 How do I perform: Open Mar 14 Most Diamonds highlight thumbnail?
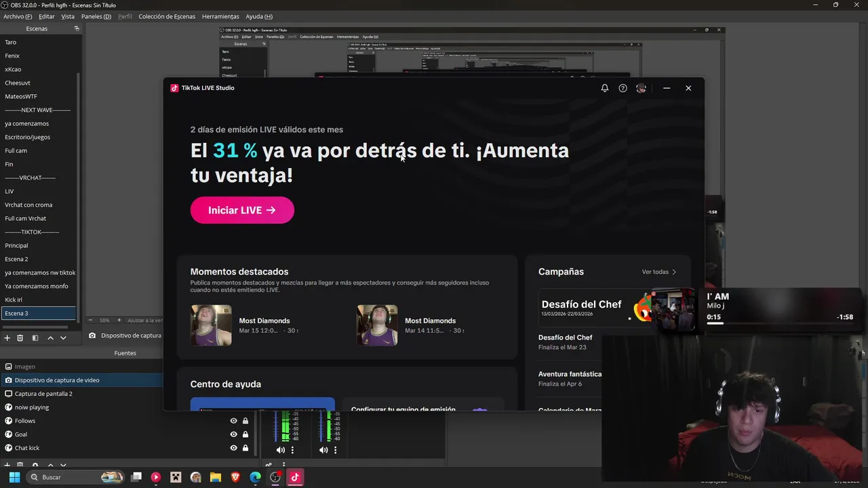point(377,325)
